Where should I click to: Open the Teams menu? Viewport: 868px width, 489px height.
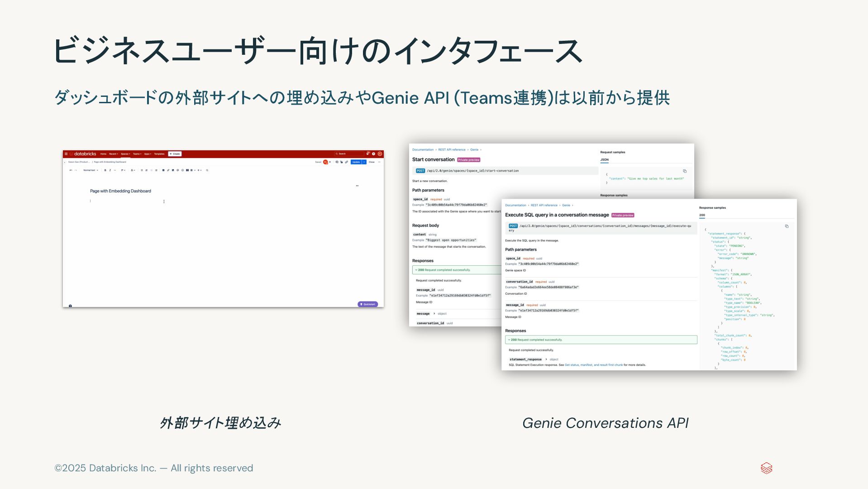tap(137, 154)
